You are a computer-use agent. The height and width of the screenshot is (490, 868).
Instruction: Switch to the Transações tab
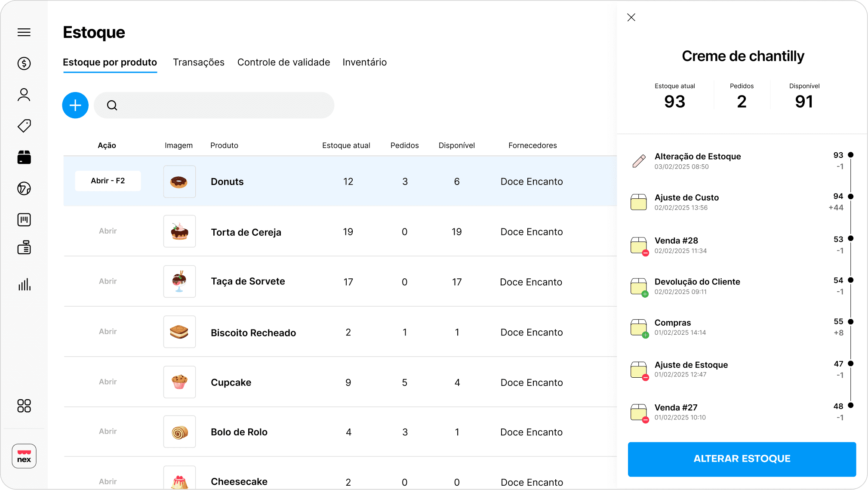tap(199, 62)
